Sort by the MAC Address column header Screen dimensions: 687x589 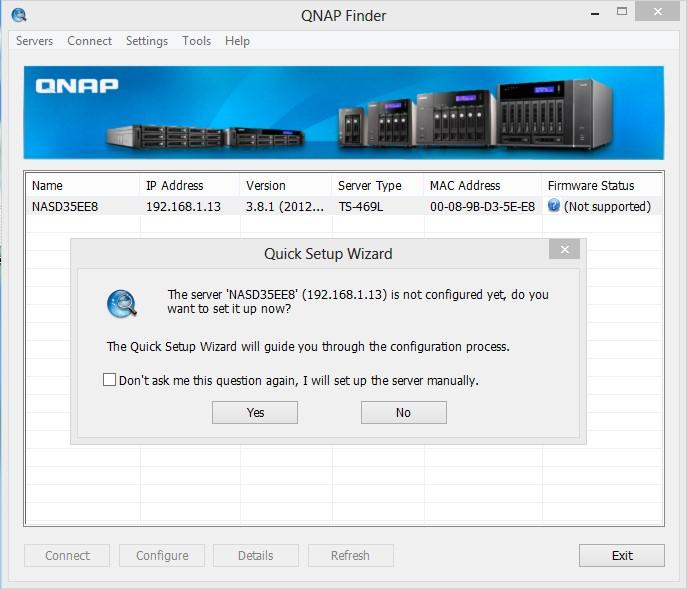point(483,185)
